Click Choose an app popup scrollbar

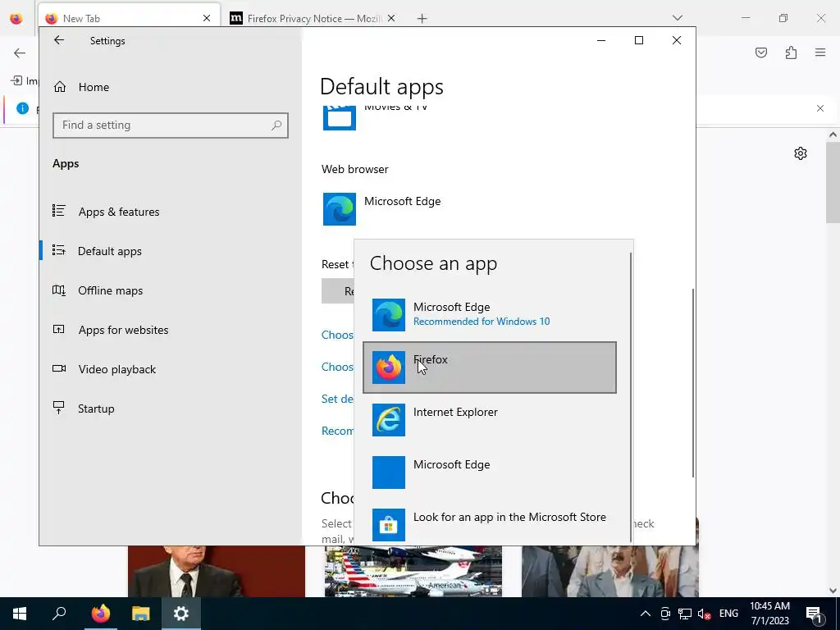coord(631,396)
